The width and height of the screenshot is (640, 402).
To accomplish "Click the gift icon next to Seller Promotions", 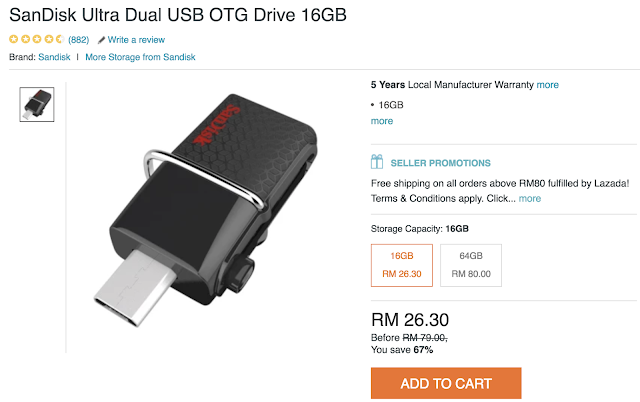I will click(x=377, y=162).
